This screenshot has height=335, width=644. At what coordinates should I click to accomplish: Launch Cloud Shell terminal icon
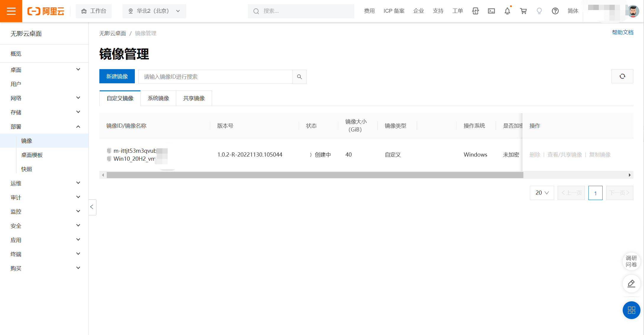coord(491,11)
